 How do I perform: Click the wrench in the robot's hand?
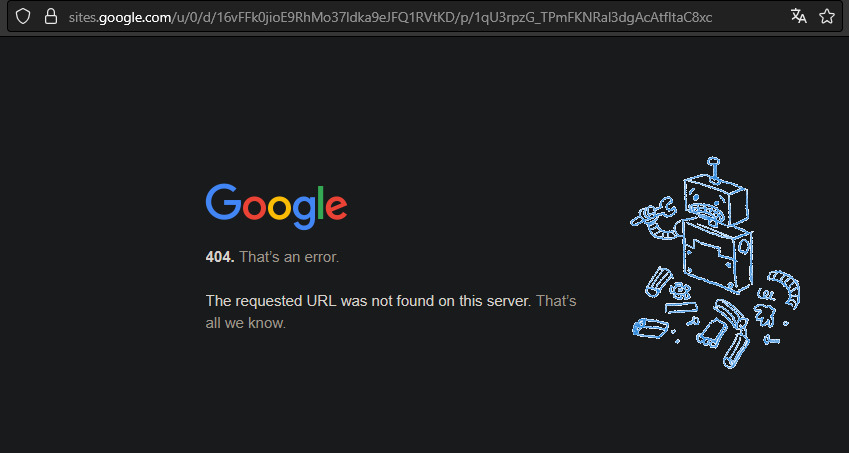point(652,211)
